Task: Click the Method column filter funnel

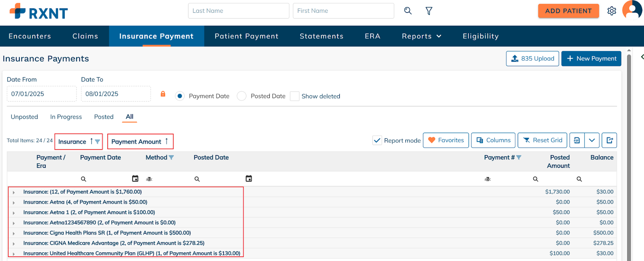Action: click(171, 158)
